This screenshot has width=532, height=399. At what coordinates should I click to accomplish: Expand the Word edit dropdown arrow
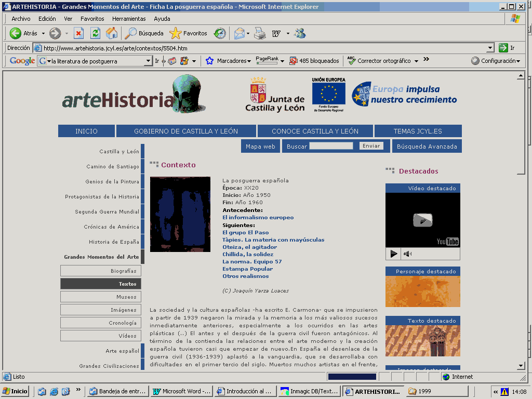point(288,33)
